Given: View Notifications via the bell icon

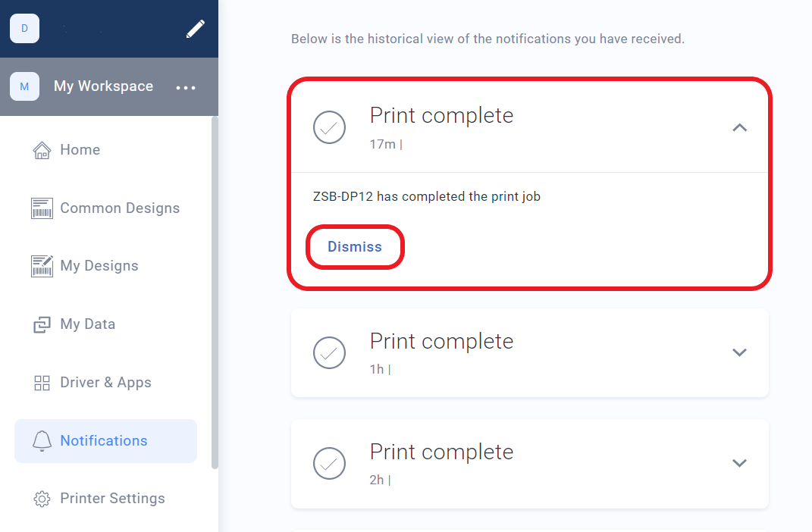Looking at the screenshot, I should click(42, 440).
